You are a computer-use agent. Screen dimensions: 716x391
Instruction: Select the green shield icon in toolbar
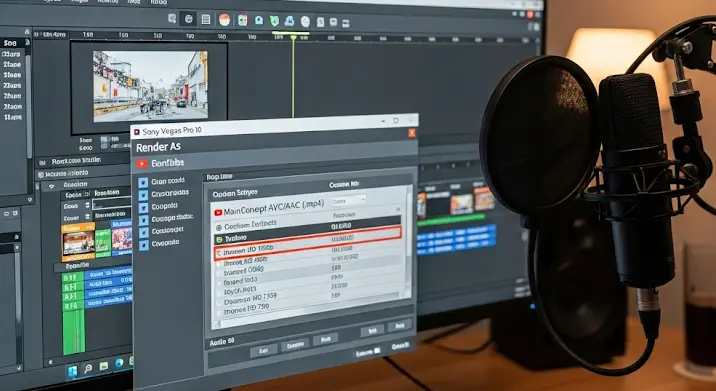(x=274, y=21)
